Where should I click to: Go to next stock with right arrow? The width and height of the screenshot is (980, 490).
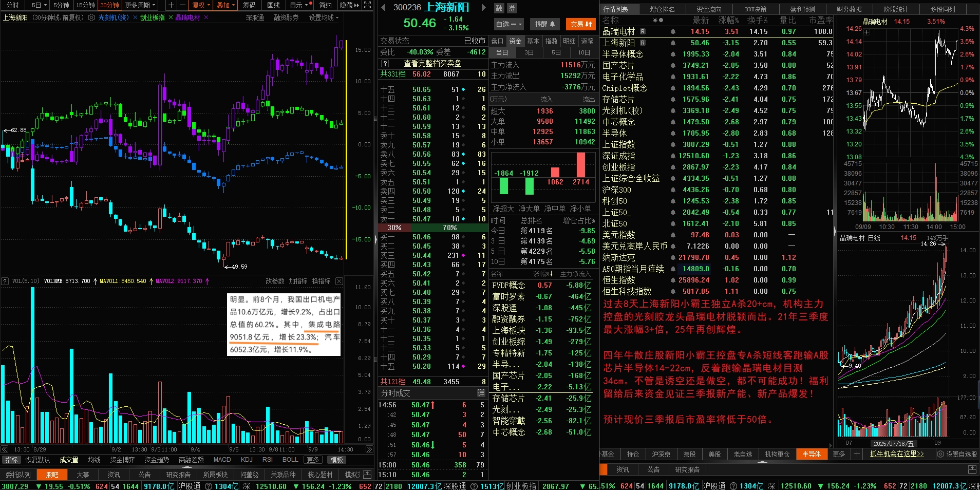click(483, 8)
